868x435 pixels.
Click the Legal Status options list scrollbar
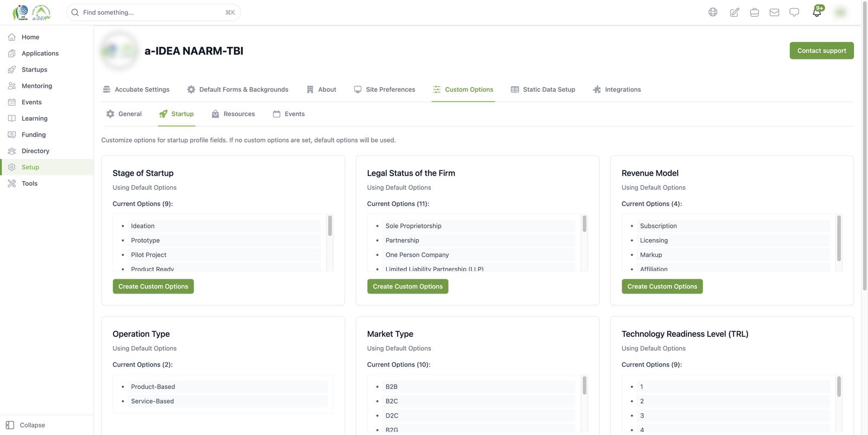584,223
